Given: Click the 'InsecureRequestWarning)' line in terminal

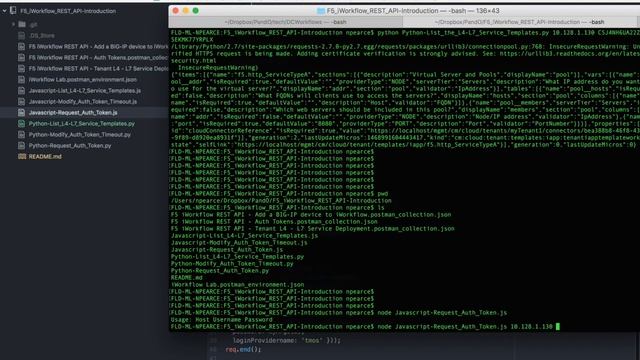Looking at the screenshot, I should coord(218,68).
